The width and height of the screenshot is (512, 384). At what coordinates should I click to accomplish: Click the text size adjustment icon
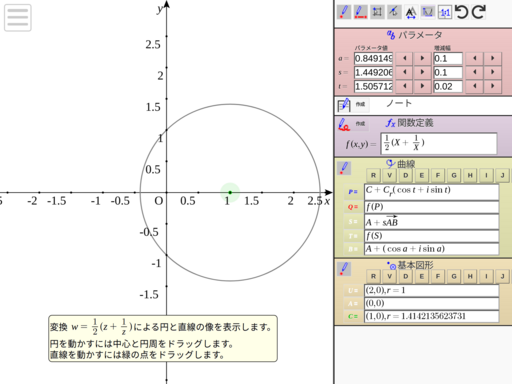pyautogui.click(x=411, y=12)
